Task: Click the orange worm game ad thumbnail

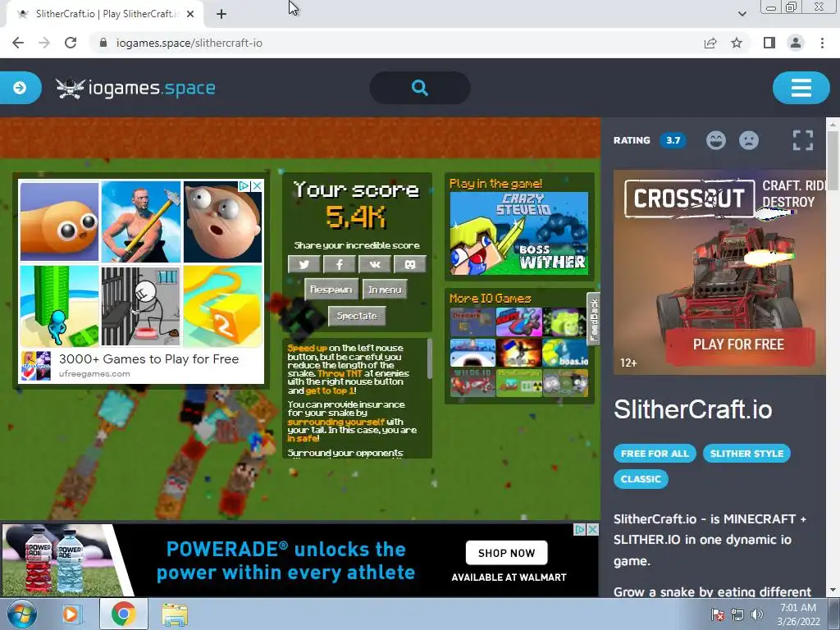Action: pyautogui.click(x=59, y=221)
